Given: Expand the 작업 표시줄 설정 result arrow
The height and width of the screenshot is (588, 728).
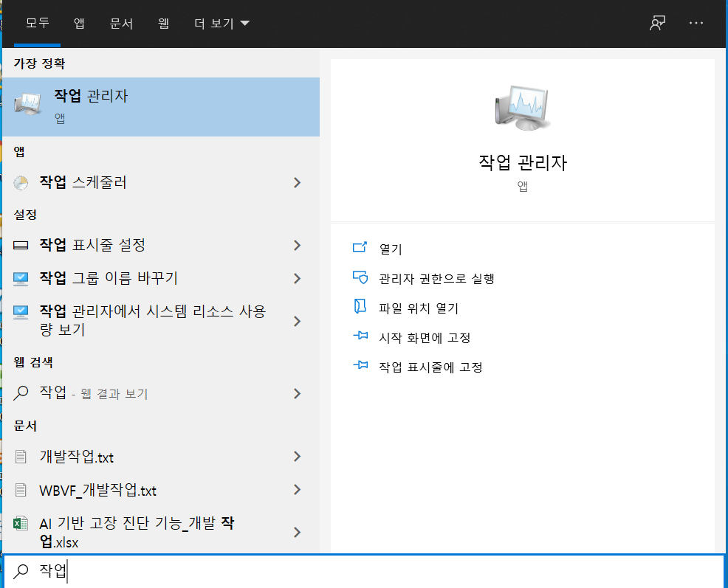Looking at the screenshot, I should click(x=297, y=246).
